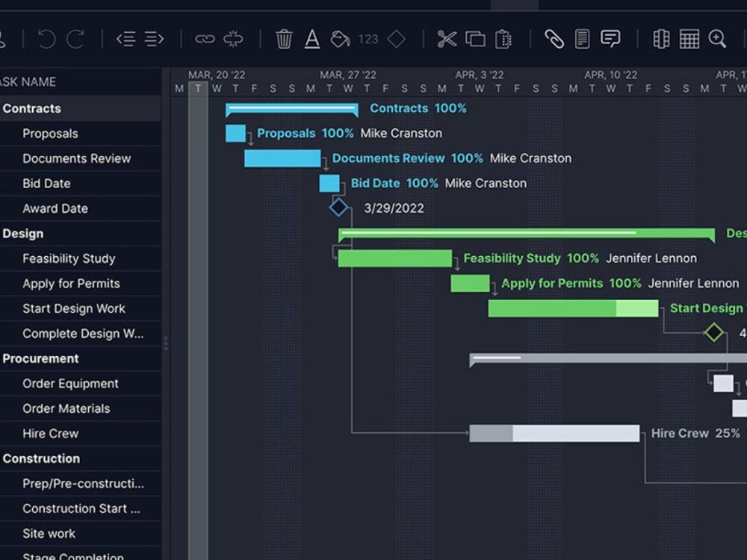Click the Task Name column header
Viewport: 747px width, 560px height.
point(80,82)
